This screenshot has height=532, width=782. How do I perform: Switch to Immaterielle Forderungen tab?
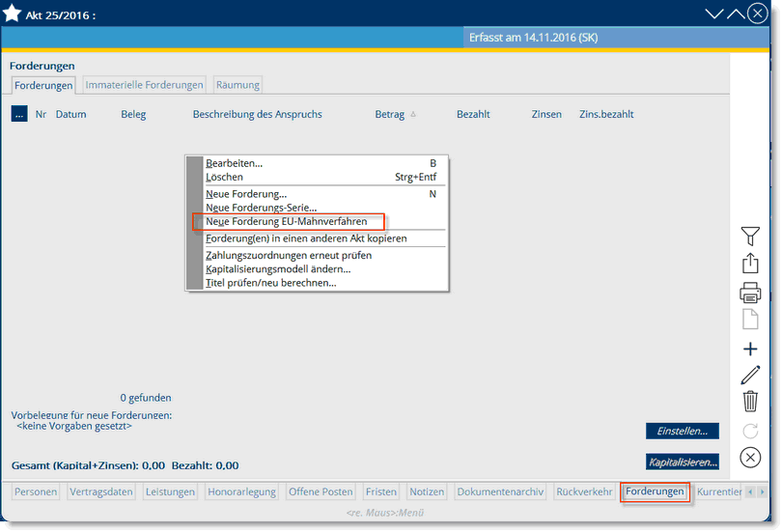145,85
